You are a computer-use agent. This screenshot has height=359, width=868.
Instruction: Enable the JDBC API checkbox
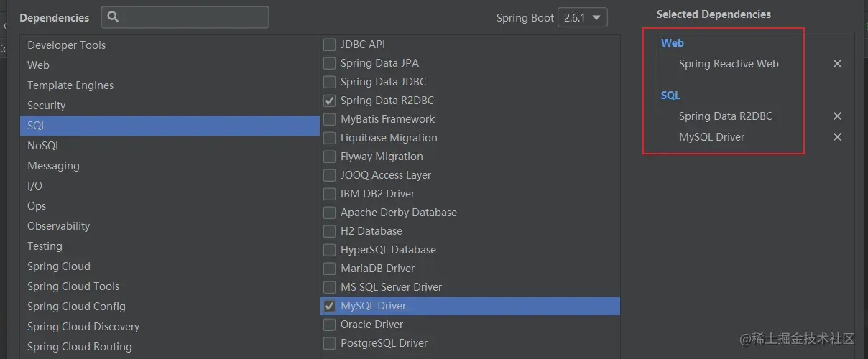tap(329, 45)
